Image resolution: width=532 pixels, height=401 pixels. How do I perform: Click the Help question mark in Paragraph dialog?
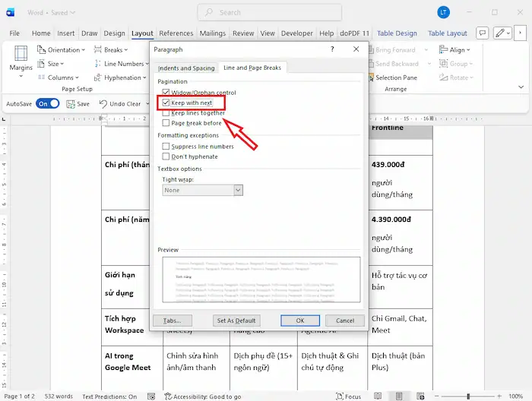pos(332,49)
